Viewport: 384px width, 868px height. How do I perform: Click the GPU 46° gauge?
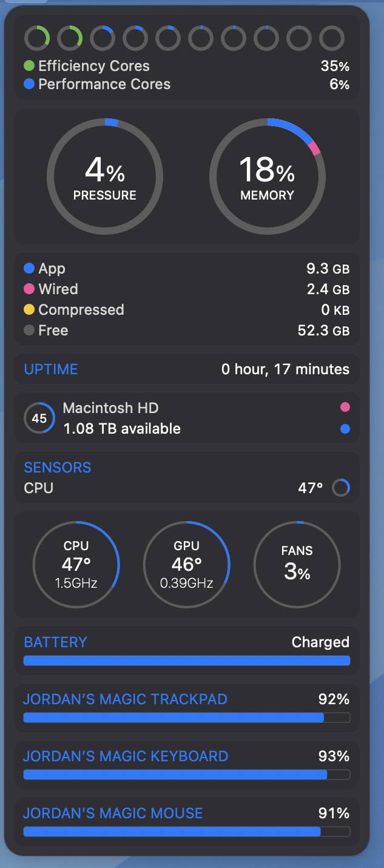[186, 565]
